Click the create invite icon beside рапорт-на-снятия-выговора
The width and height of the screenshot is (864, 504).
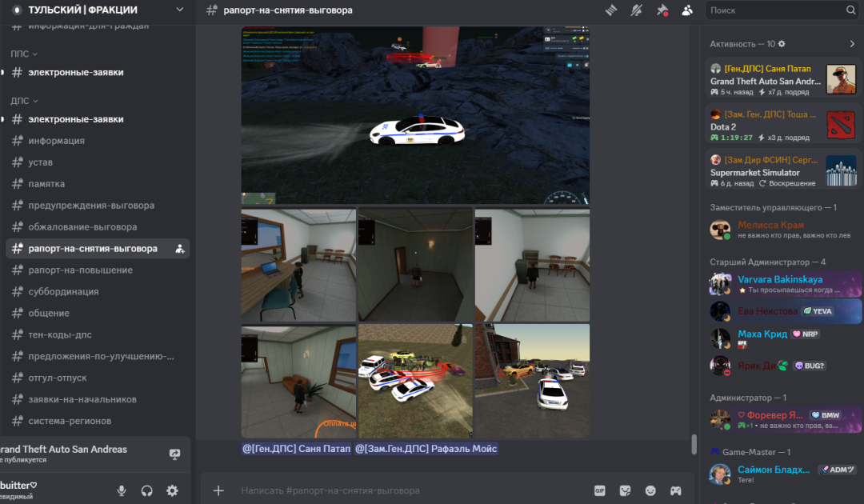tap(180, 249)
